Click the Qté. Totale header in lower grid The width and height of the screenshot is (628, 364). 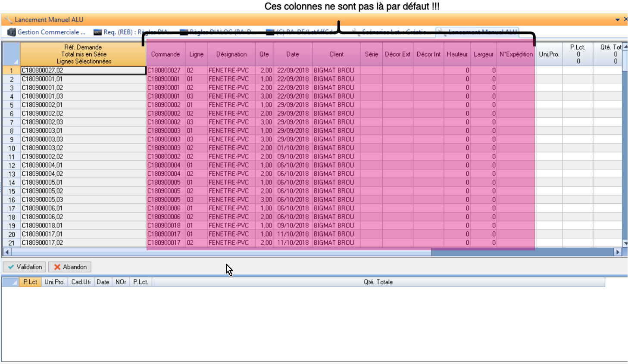[x=378, y=282]
